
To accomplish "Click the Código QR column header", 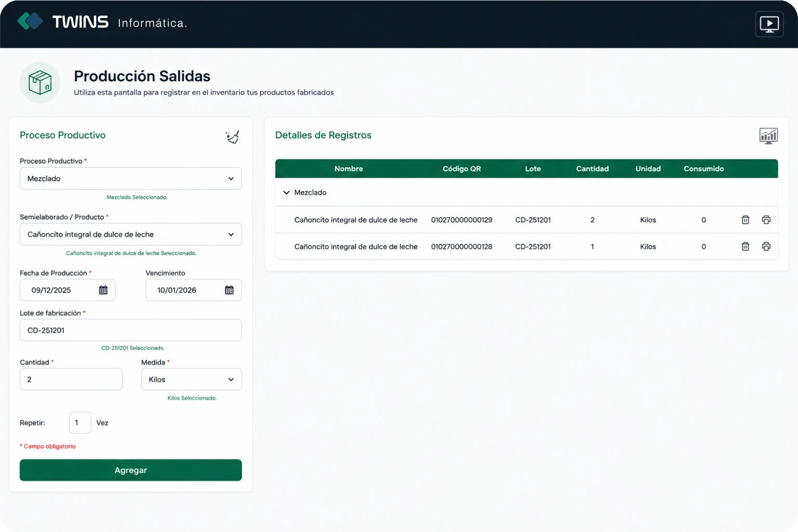I will pyautogui.click(x=461, y=169).
